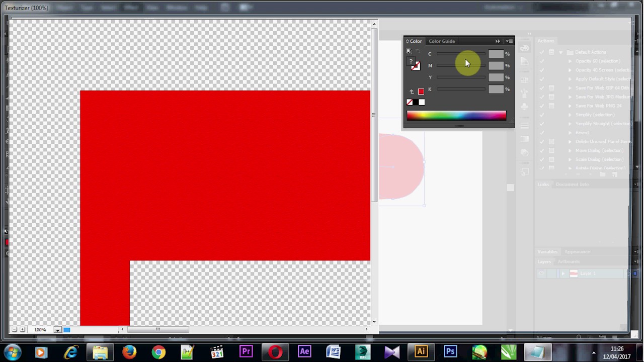Launch Google Chrome from taskbar
This screenshot has width=644, height=362.
click(x=158, y=352)
